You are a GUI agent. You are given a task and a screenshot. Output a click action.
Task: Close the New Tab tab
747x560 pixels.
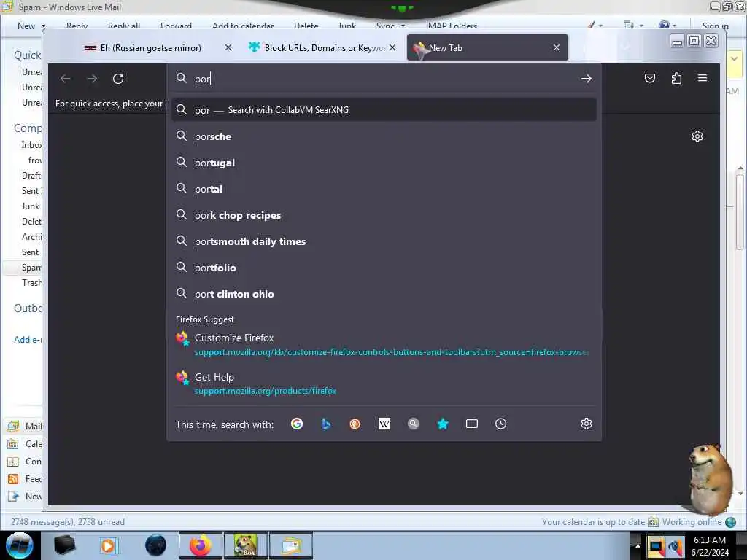(x=557, y=47)
